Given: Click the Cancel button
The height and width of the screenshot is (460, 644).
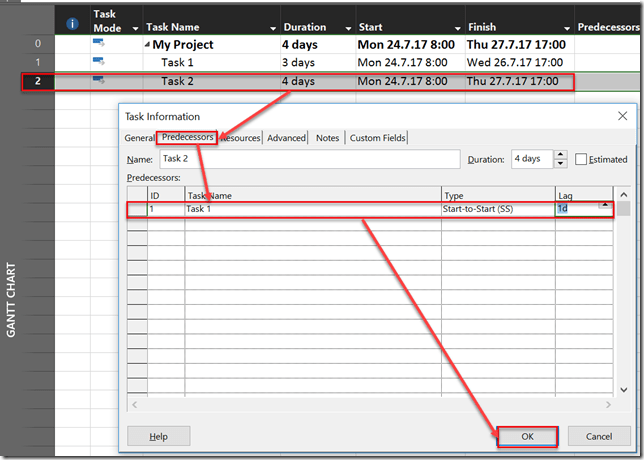Looking at the screenshot, I should tap(599, 437).
